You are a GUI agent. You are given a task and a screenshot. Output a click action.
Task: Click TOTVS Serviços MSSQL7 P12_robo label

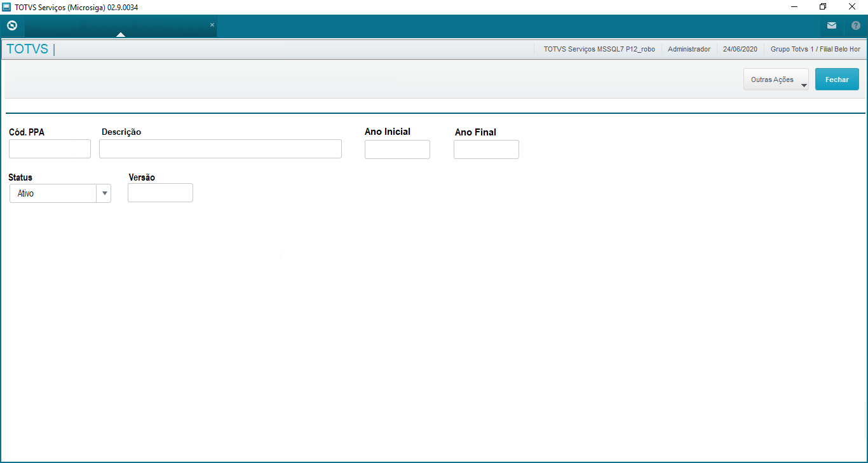(599, 49)
